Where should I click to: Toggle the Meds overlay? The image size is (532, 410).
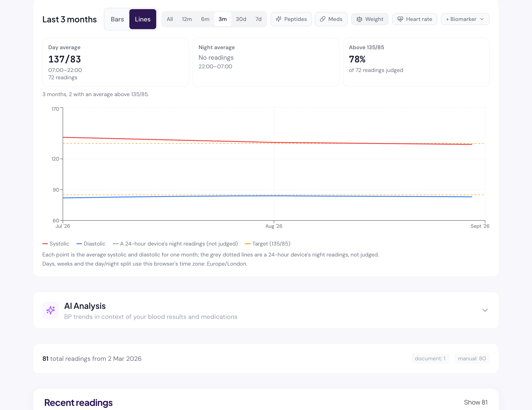coord(331,19)
